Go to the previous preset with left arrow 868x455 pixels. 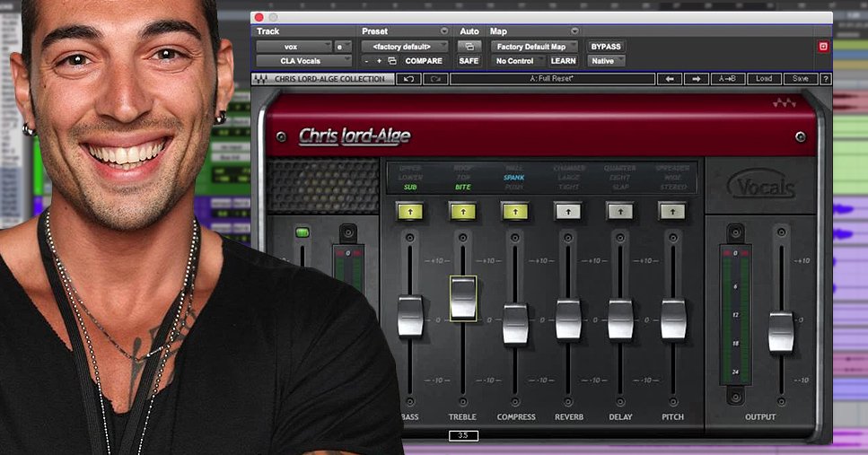pos(669,79)
